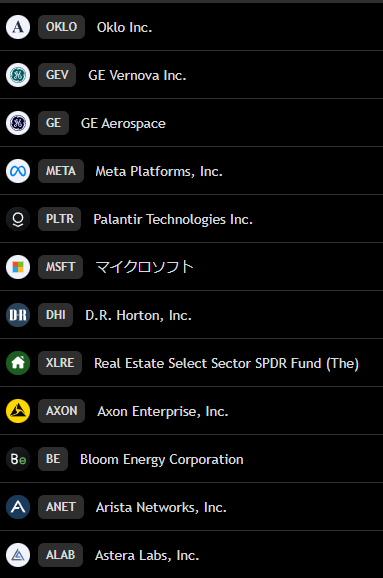Click the GE Vernova logo icon
This screenshot has width=383, height=578.
[18, 75]
